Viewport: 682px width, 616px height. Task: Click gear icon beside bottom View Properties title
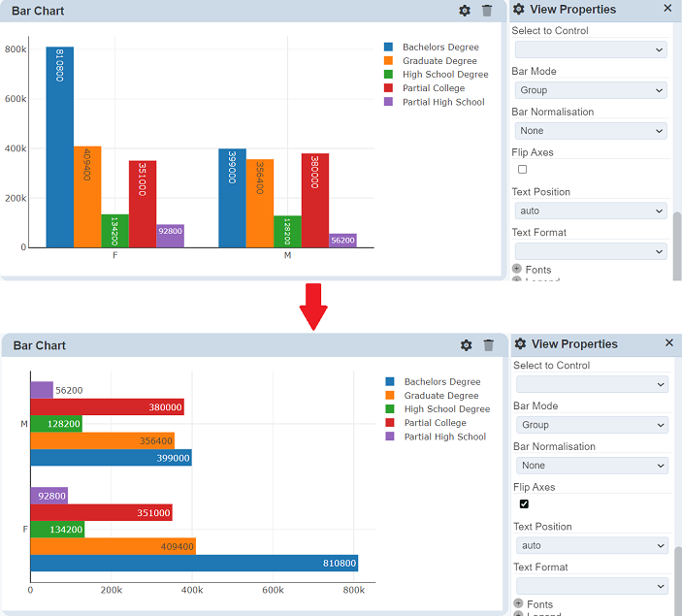(x=520, y=344)
